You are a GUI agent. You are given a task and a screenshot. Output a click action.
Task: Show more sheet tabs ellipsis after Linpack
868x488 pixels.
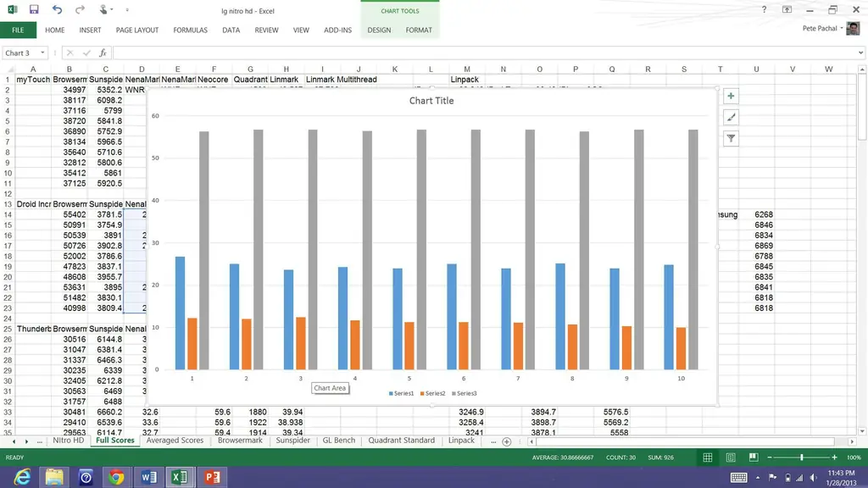(x=493, y=441)
